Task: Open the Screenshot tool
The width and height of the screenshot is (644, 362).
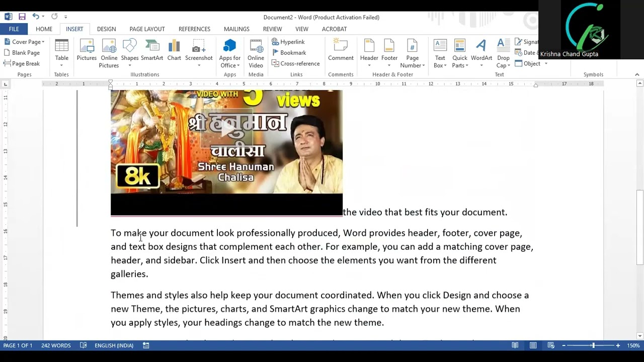Action: [x=199, y=53]
